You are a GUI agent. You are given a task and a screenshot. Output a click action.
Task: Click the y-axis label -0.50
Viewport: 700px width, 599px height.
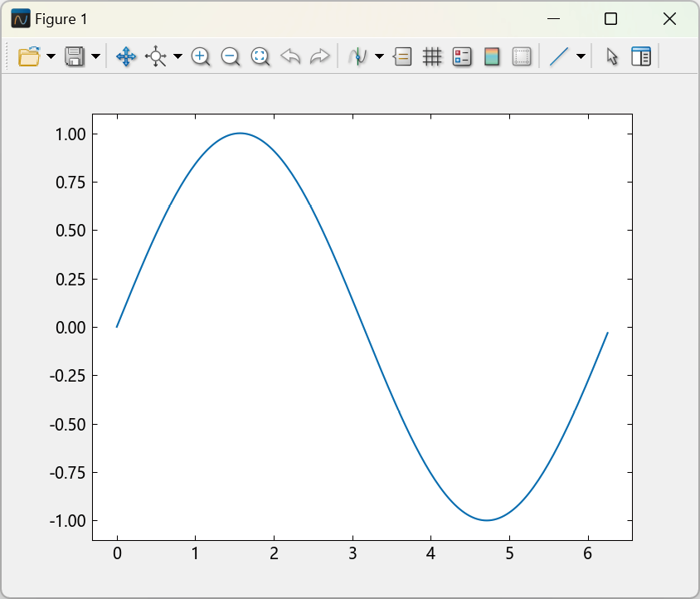coord(67,424)
